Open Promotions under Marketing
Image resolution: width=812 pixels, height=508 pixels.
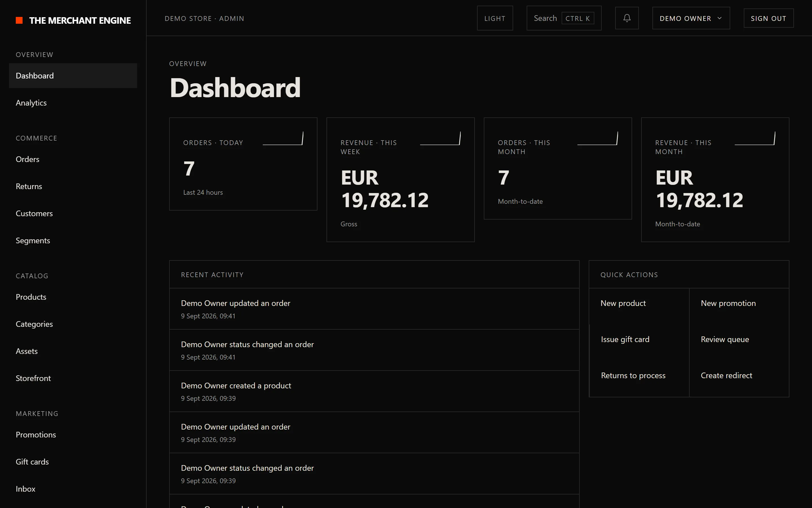[x=73, y=435]
